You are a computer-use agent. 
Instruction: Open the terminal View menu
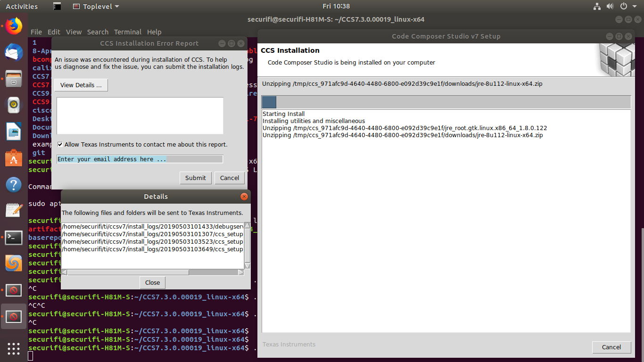coord(74,32)
